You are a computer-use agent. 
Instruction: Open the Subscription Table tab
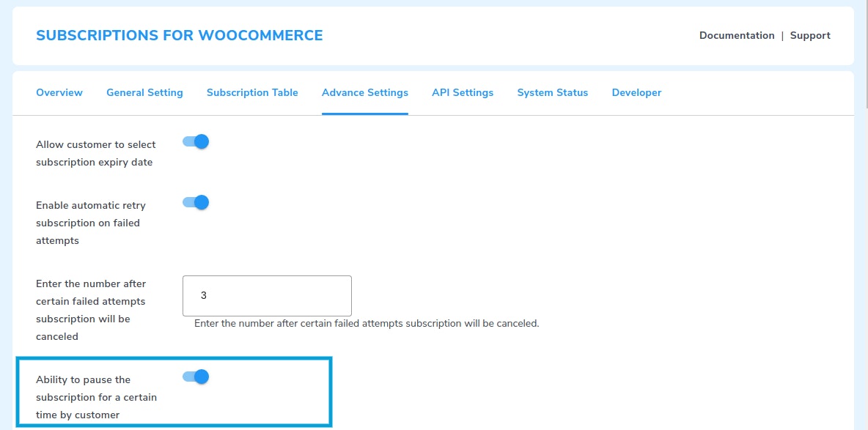click(x=252, y=92)
